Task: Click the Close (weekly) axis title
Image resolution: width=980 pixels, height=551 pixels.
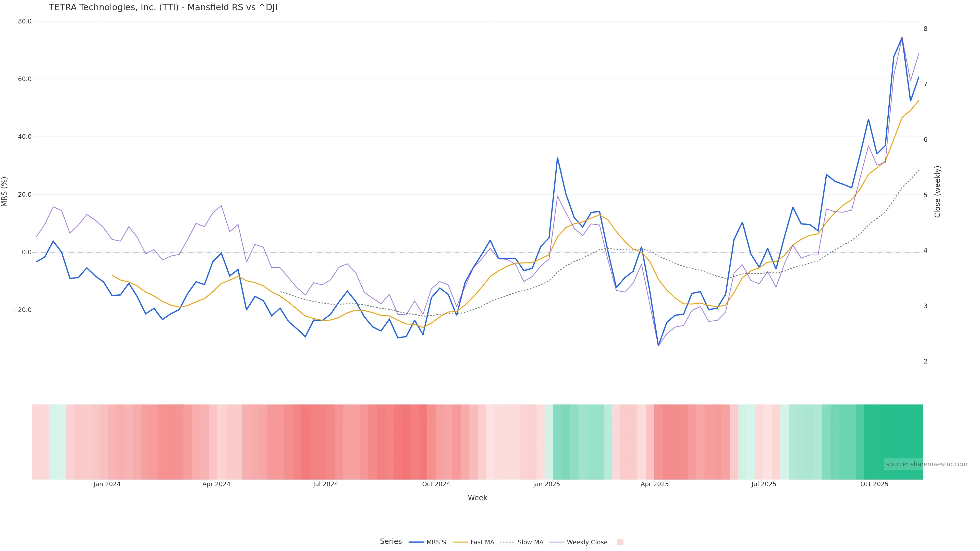Action: (x=937, y=192)
